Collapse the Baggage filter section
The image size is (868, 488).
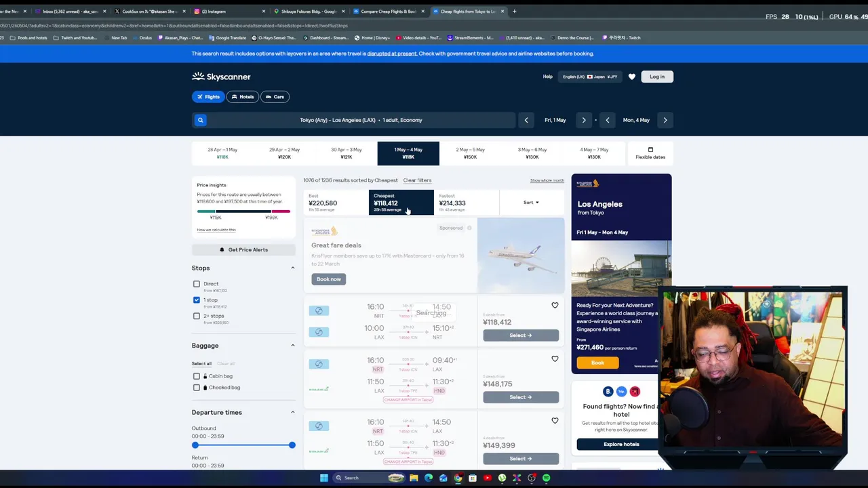click(x=293, y=345)
